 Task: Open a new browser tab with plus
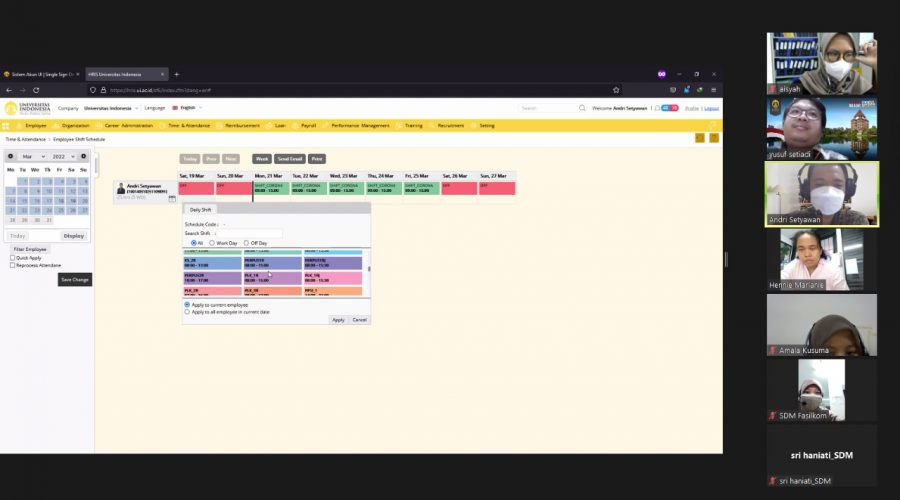coord(176,74)
